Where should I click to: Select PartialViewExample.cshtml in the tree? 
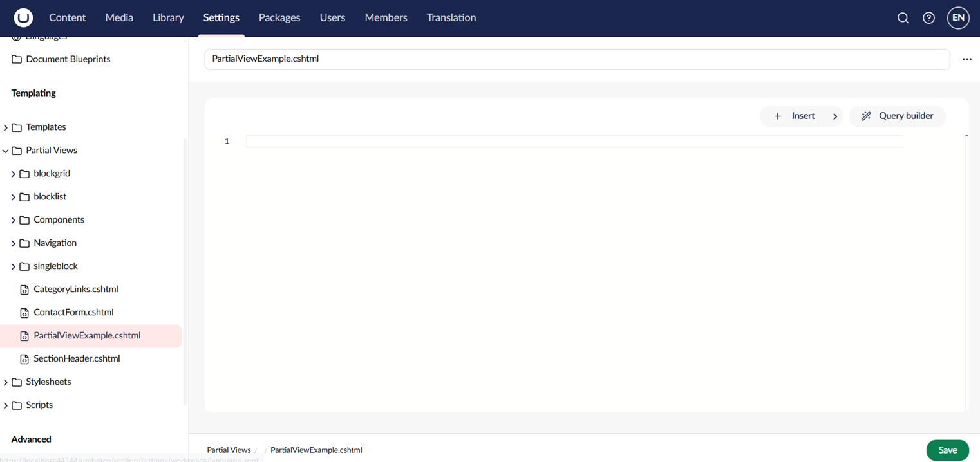click(x=91, y=336)
